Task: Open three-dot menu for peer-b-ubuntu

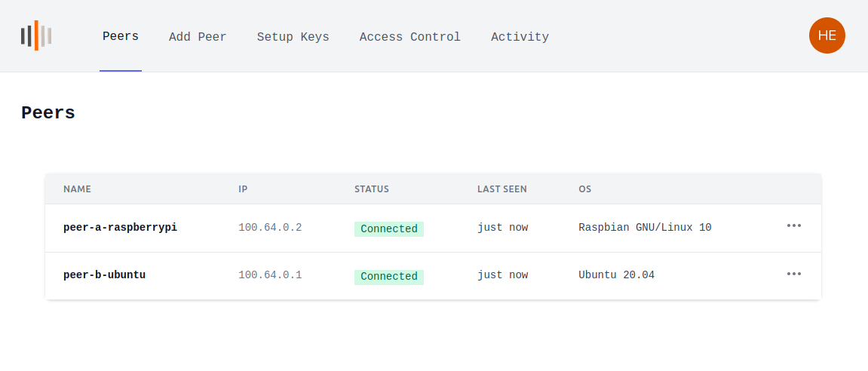Action: click(x=793, y=274)
